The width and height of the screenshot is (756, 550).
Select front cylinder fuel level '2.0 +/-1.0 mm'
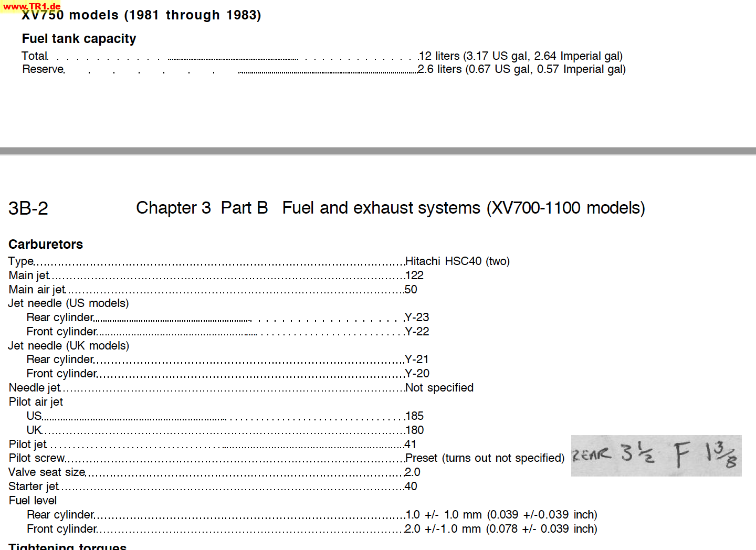click(x=443, y=529)
